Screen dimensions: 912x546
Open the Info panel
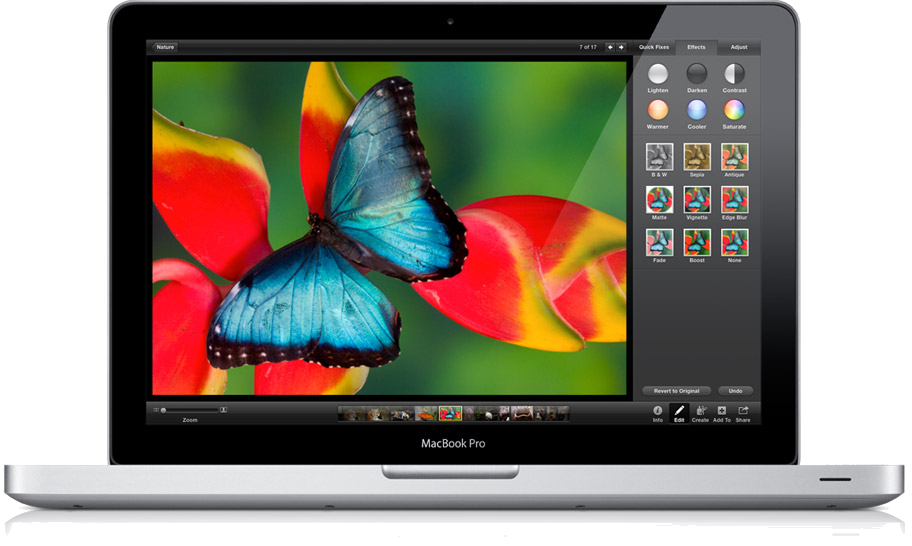(x=658, y=413)
